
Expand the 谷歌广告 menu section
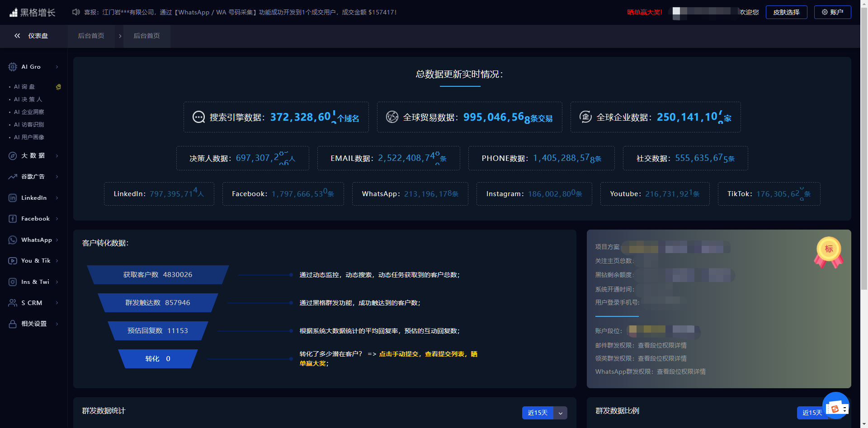pyautogui.click(x=33, y=177)
